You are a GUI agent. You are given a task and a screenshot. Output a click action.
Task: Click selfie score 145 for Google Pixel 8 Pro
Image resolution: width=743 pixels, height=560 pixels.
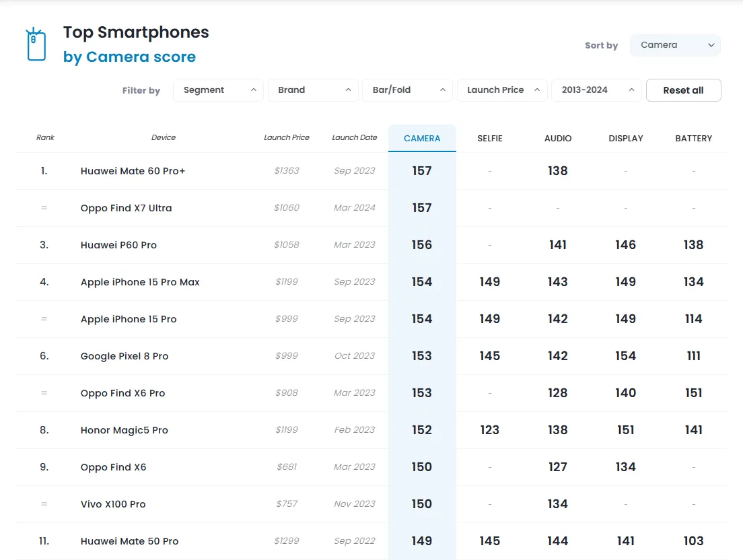490,356
